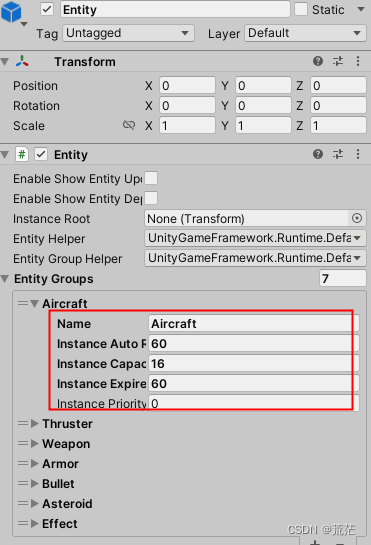Open the Instance Root object picker circle
The image size is (371, 545).
point(357,218)
